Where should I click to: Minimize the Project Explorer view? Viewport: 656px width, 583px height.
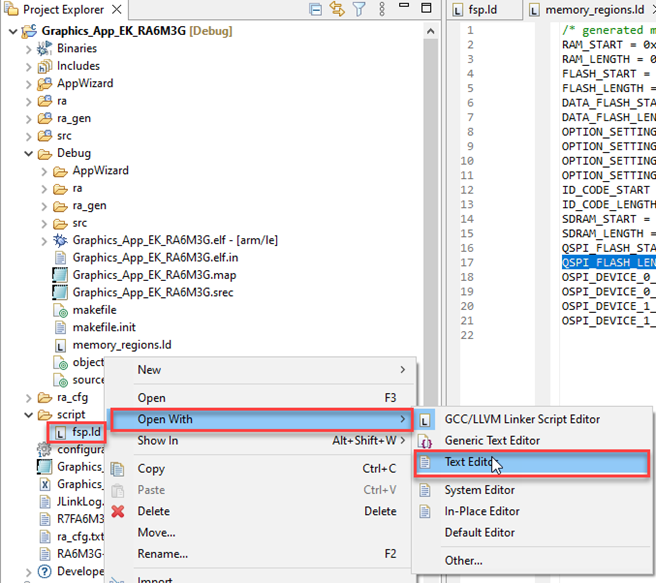404,5
